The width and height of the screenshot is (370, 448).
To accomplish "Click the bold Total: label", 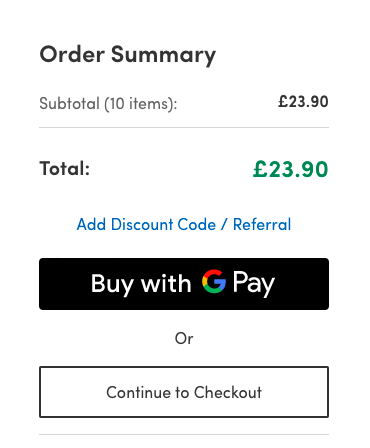I will point(65,168).
